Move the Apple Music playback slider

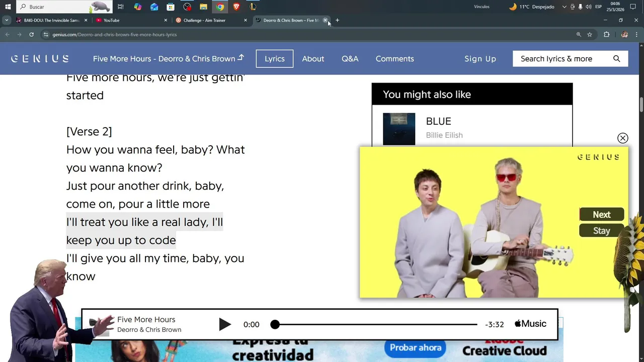click(275, 324)
